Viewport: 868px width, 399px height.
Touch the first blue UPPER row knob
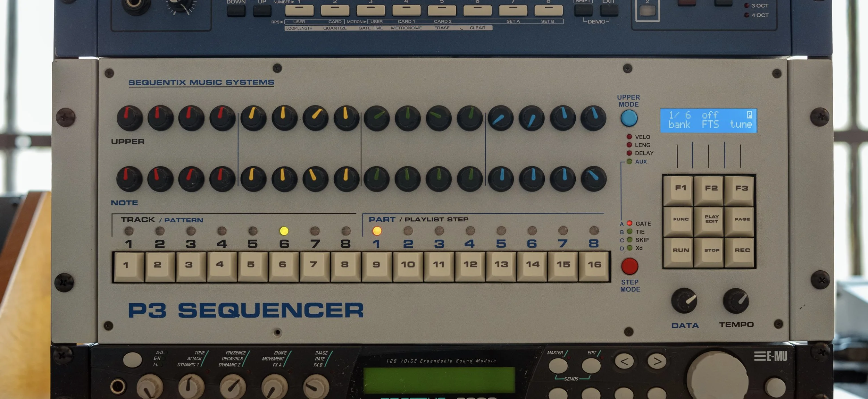pos(501,118)
